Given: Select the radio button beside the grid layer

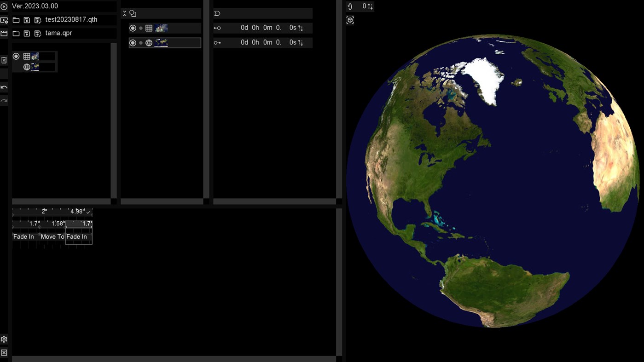Looking at the screenshot, I should click(133, 28).
